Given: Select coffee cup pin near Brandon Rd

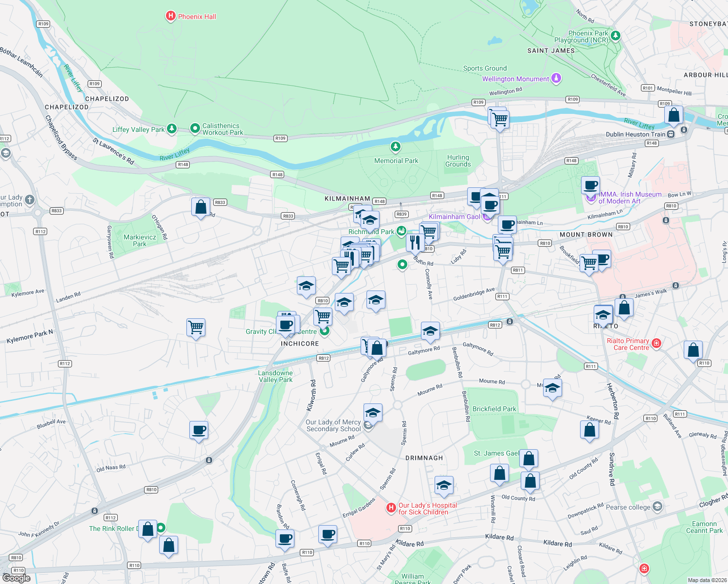Looking at the screenshot, I should point(285,540).
